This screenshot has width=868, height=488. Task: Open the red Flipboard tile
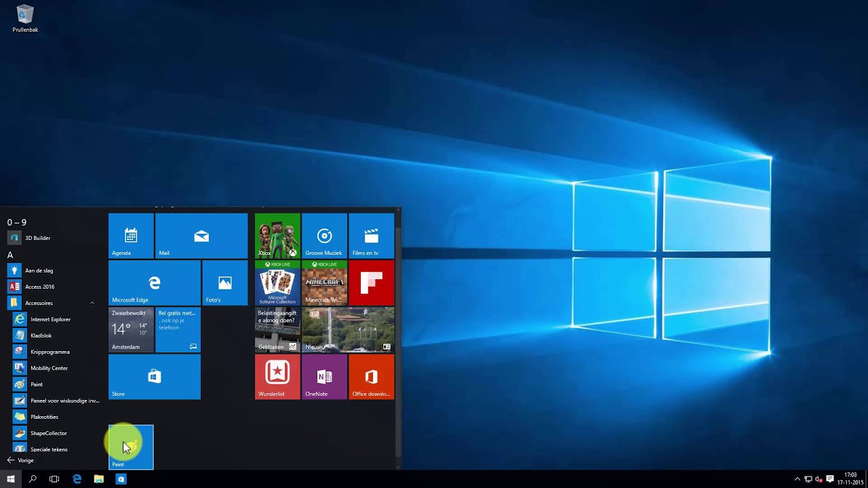[371, 283]
